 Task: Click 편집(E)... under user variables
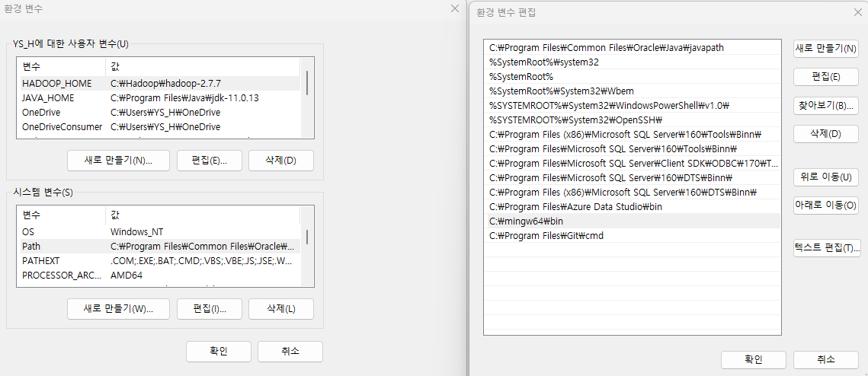point(210,161)
